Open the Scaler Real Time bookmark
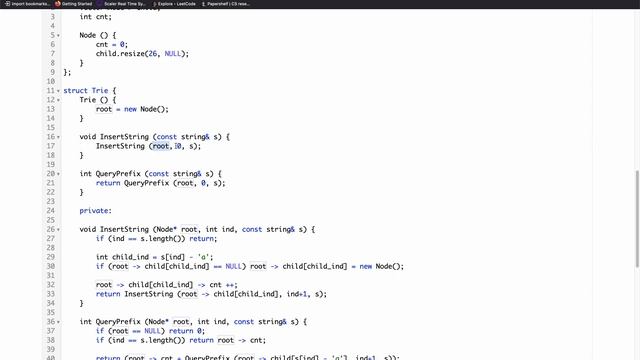640x360 pixels. [x=121, y=4]
